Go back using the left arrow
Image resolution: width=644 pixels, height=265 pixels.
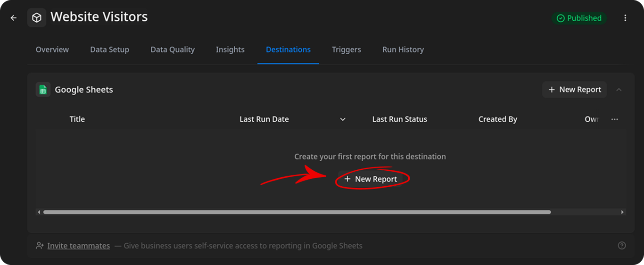(14, 18)
